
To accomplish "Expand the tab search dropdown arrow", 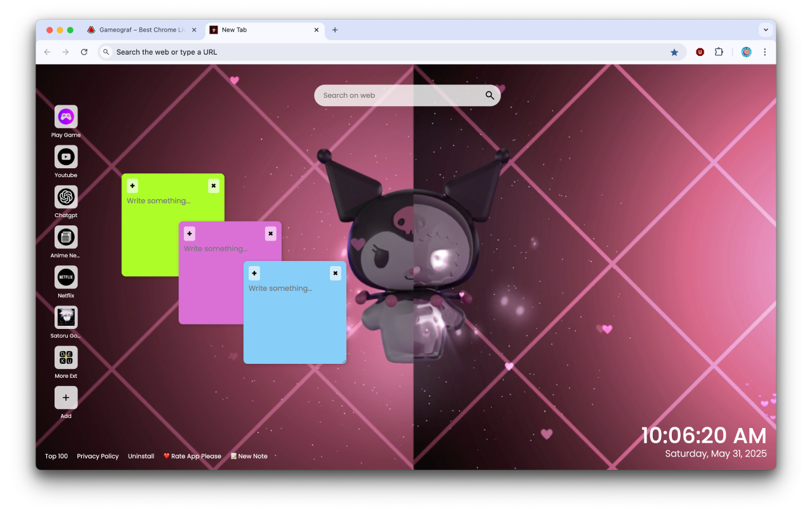I will 766,30.
